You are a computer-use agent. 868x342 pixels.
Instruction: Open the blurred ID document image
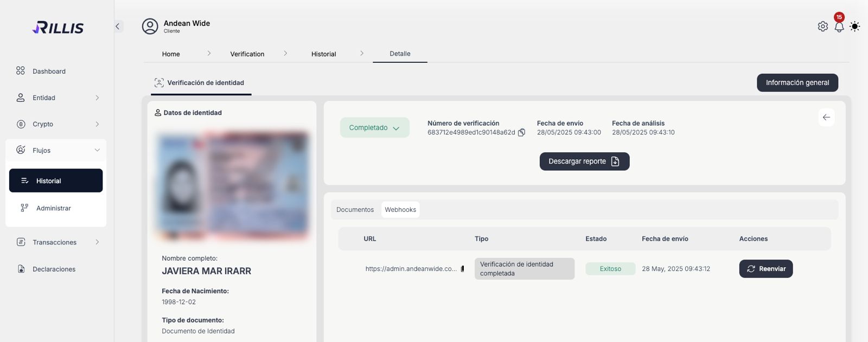coord(232,185)
